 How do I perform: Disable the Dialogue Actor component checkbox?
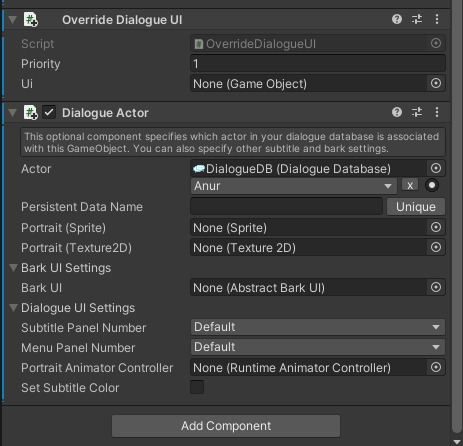49,112
